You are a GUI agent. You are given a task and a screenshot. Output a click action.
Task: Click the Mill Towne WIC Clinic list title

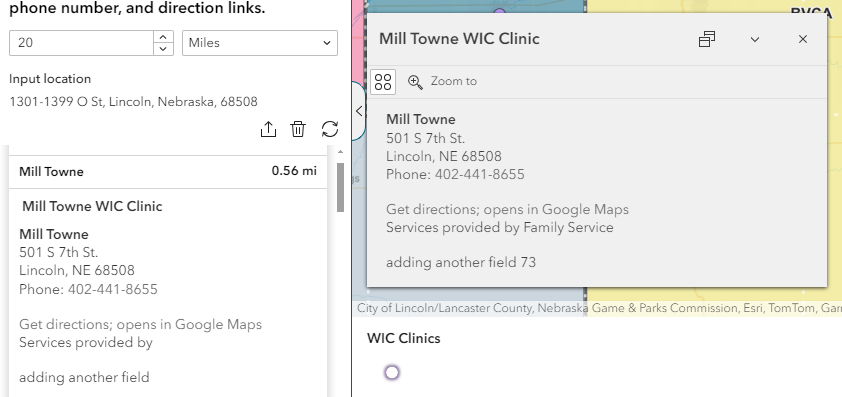[x=92, y=206]
